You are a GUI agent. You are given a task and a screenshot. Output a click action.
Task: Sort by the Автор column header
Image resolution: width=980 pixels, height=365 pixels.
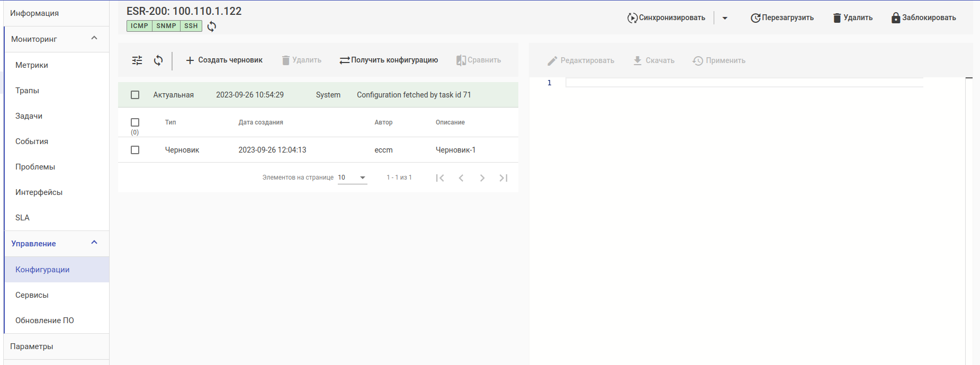[x=383, y=122]
